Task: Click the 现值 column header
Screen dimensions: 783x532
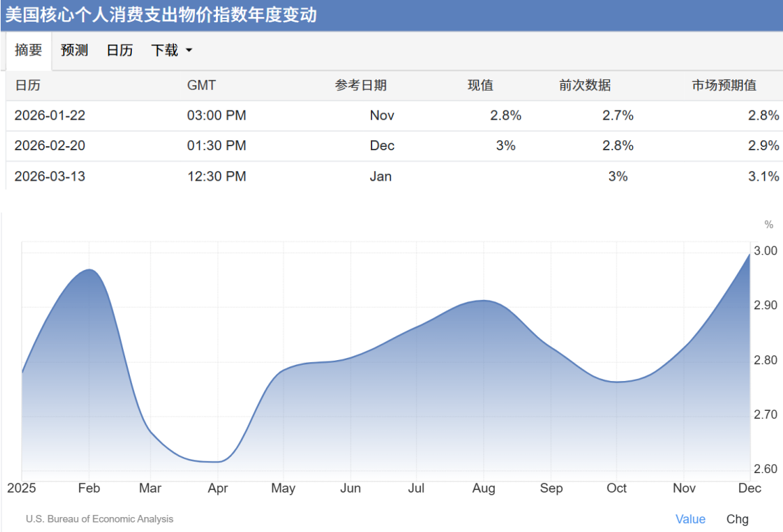Action: click(480, 85)
